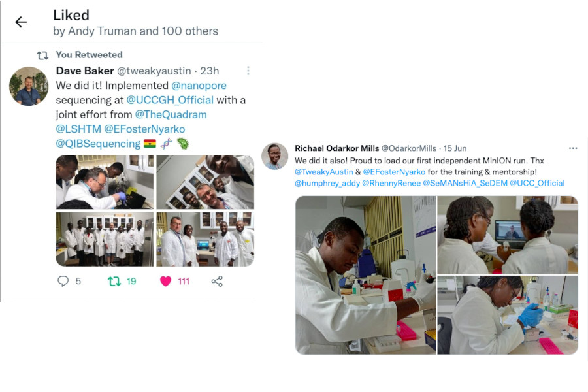Screen dimensions: 588x392
Task: Open the @UCCGH_Official mention
Action: point(170,100)
